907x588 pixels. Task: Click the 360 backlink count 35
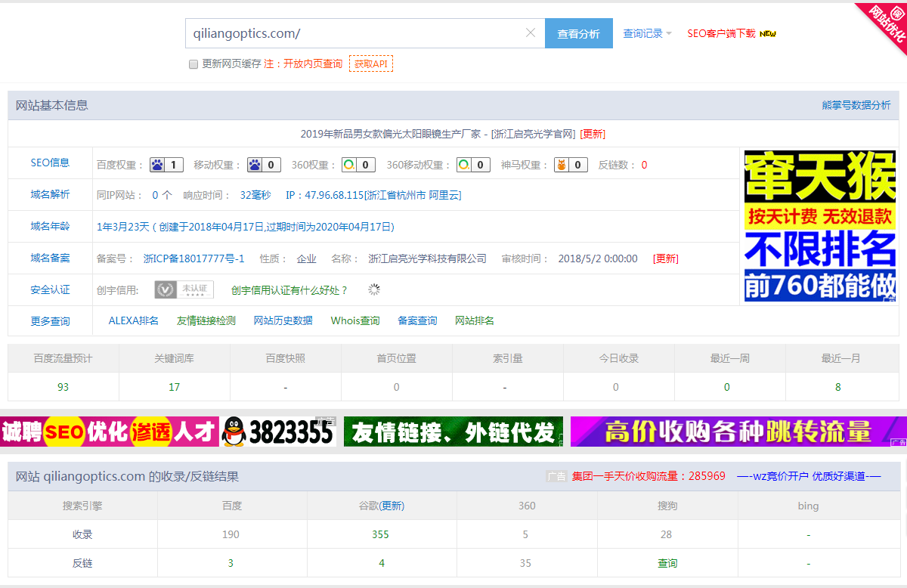point(526,563)
